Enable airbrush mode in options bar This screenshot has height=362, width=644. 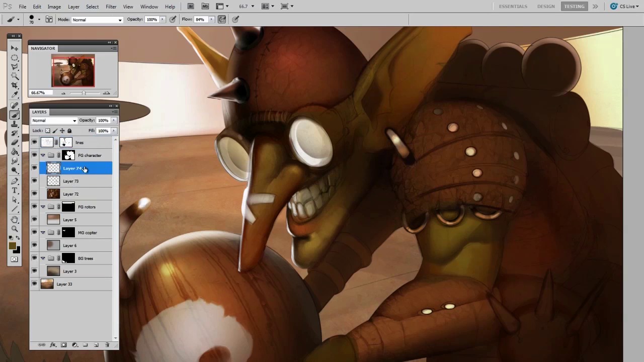click(x=221, y=19)
